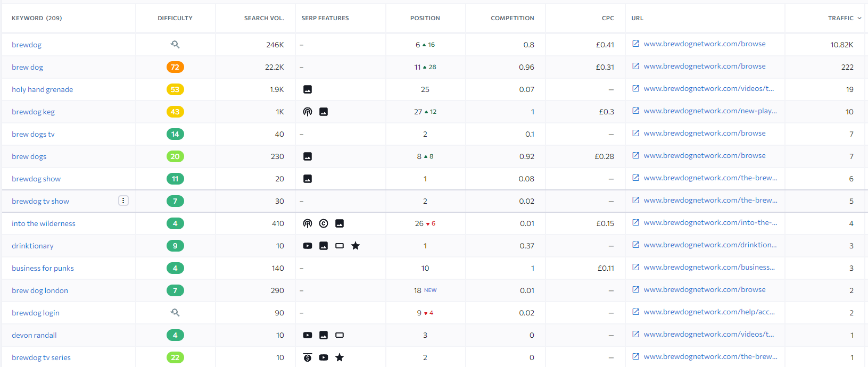Click podcast SERP feature icon for into the wilderness
The height and width of the screenshot is (367, 868).
308,223
